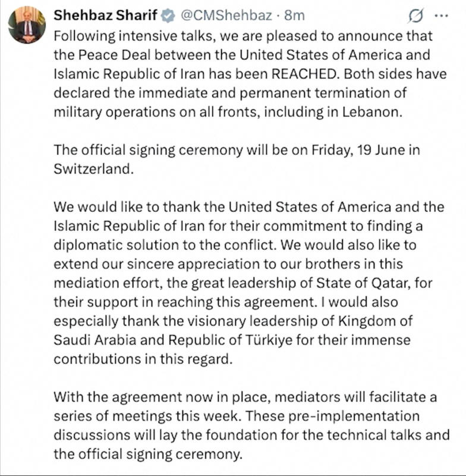
Task: Click the phrase contributions in this regard
Action: [143, 359]
